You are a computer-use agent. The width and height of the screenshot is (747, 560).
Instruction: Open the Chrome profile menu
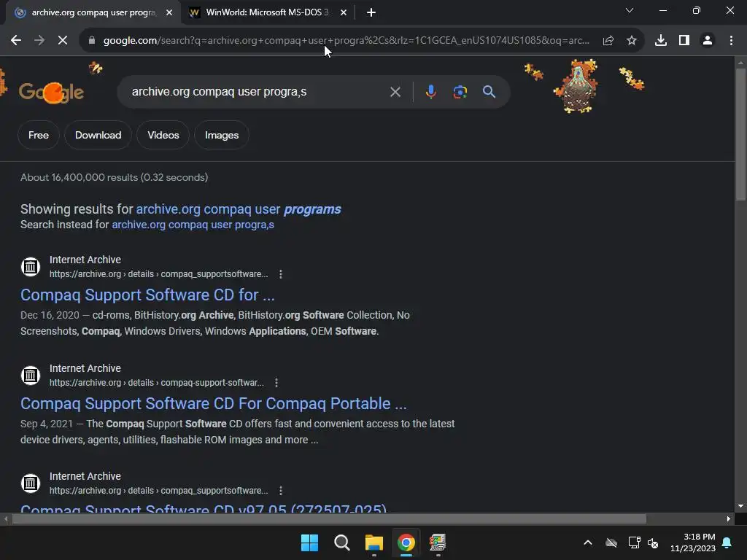point(708,41)
